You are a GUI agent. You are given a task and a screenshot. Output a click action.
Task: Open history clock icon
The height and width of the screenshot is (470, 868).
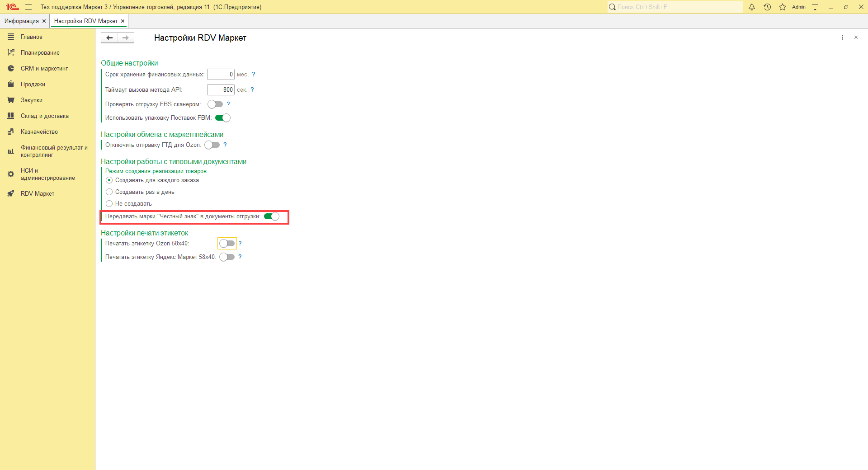[767, 7]
